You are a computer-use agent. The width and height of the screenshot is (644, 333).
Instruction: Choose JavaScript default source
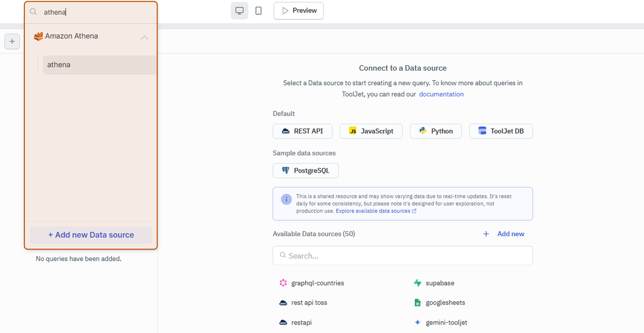click(x=371, y=131)
